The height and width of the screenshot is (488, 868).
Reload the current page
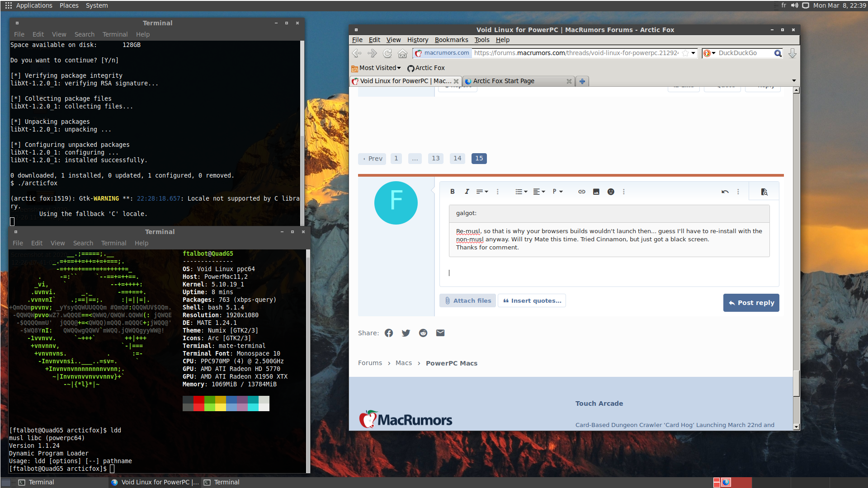pos(387,53)
